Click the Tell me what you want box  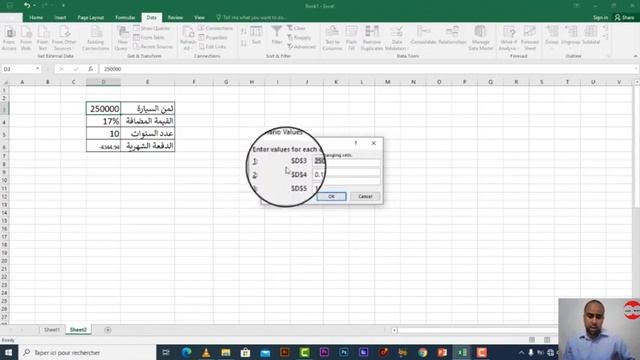(251, 18)
